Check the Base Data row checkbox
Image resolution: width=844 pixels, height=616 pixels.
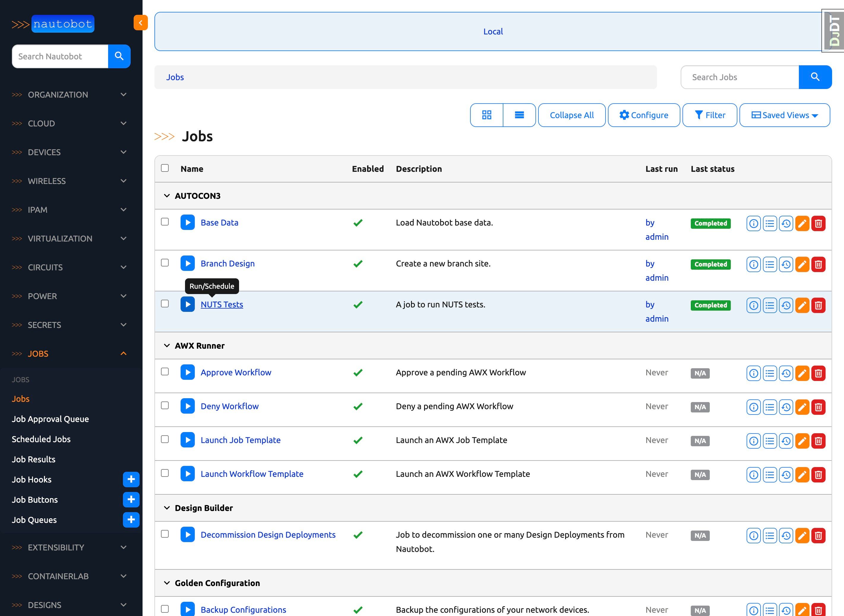point(165,222)
